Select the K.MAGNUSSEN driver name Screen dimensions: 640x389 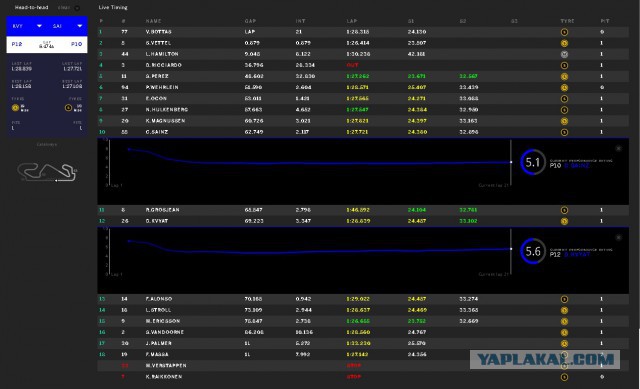(165, 121)
